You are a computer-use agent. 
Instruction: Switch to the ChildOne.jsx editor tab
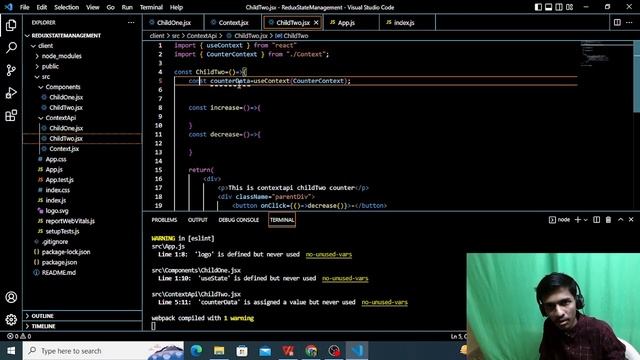(173, 22)
